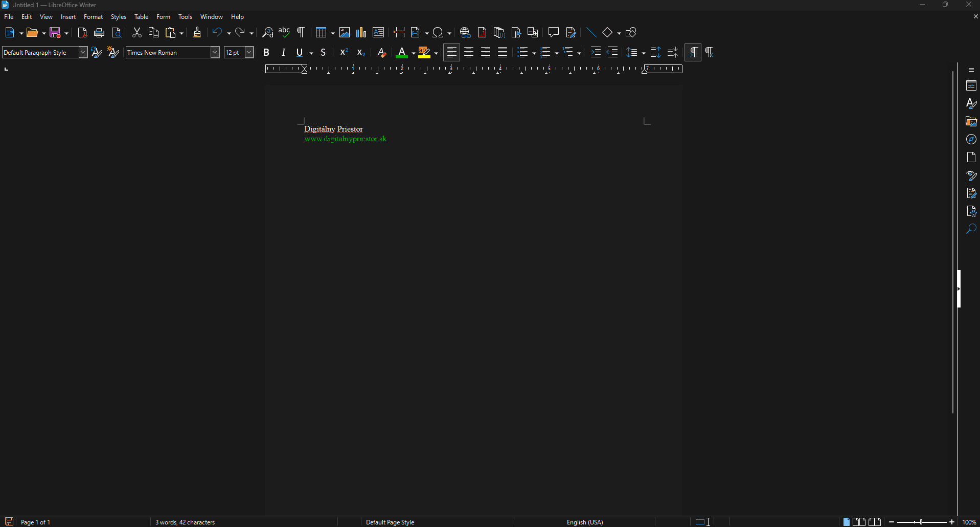980x527 pixels.
Task: Click the Insert Hyperlink icon
Action: click(x=465, y=33)
